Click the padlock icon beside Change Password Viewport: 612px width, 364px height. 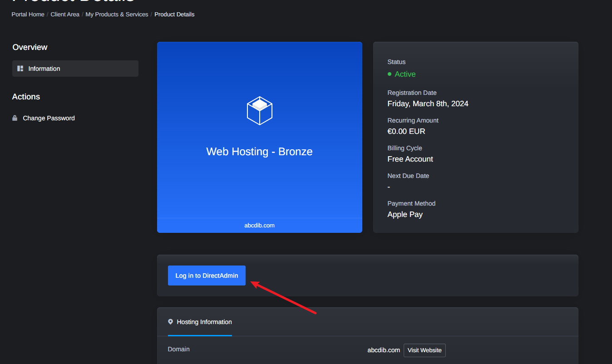(15, 118)
